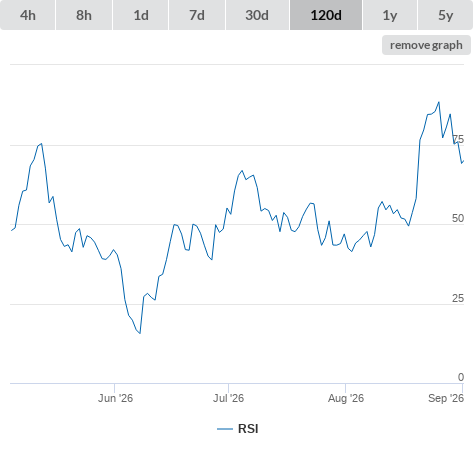474x455 pixels.
Task: Click the 50 value y-axis label
Action: [x=458, y=218]
